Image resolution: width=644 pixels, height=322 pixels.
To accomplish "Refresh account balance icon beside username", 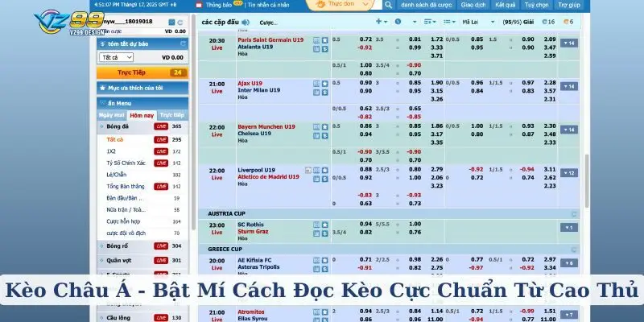I will tap(180, 23).
